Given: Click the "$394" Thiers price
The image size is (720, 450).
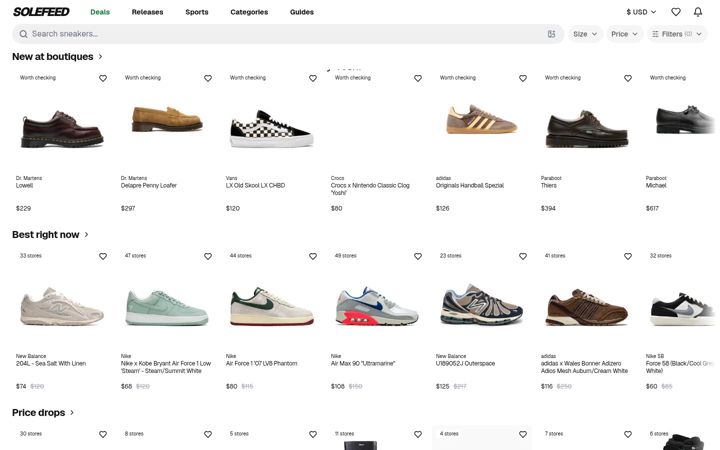Looking at the screenshot, I should (x=548, y=208).
